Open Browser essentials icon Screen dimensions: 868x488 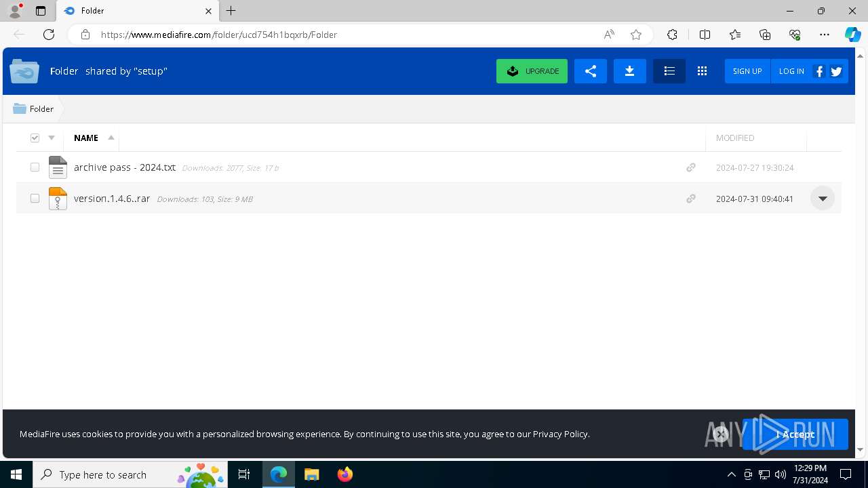tap(795, 35)
